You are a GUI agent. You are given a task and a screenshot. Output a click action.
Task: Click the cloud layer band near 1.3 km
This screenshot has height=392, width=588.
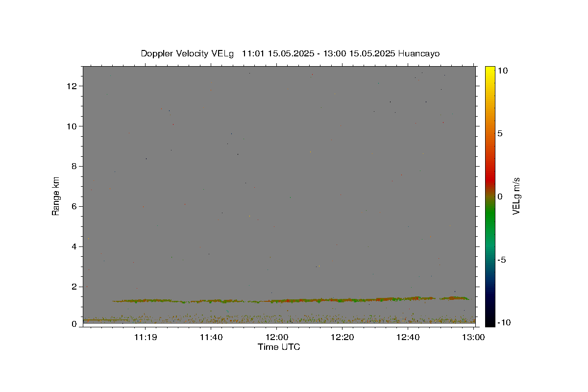pos(290,299)
